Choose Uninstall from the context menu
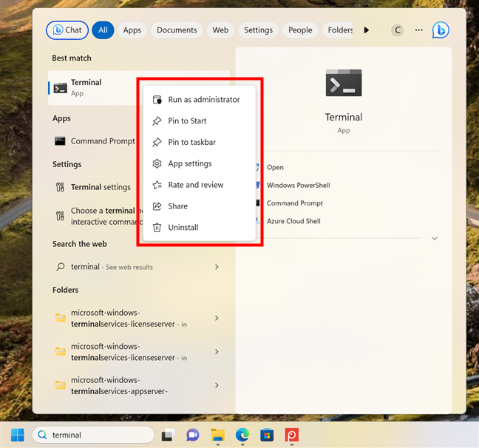This screenshot has width=479, height=448. tap(199, 228)
